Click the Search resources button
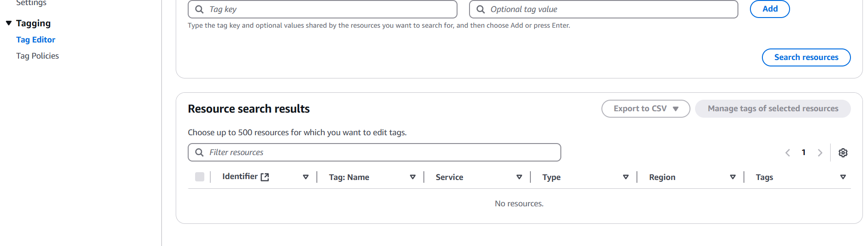Image resolution: width=868 pixels, height=246 pixels. pos(806,57)
